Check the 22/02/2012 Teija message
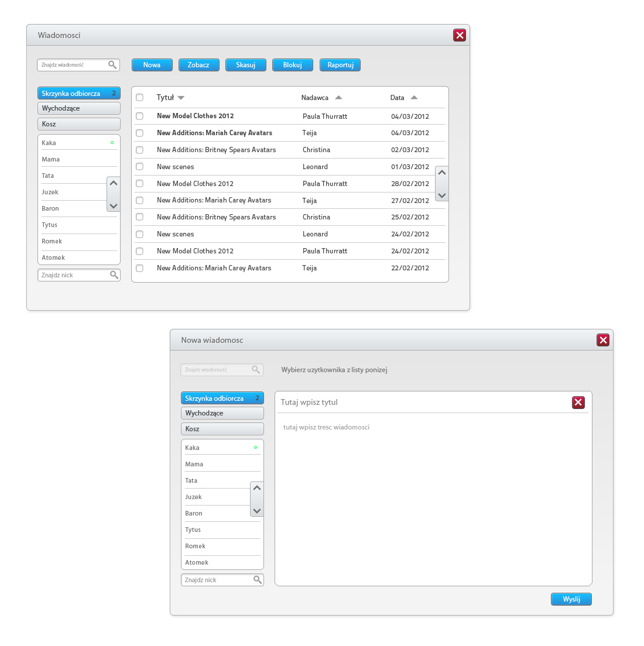The width and height of the screenshot is (644, 646). tap(139, 268)
